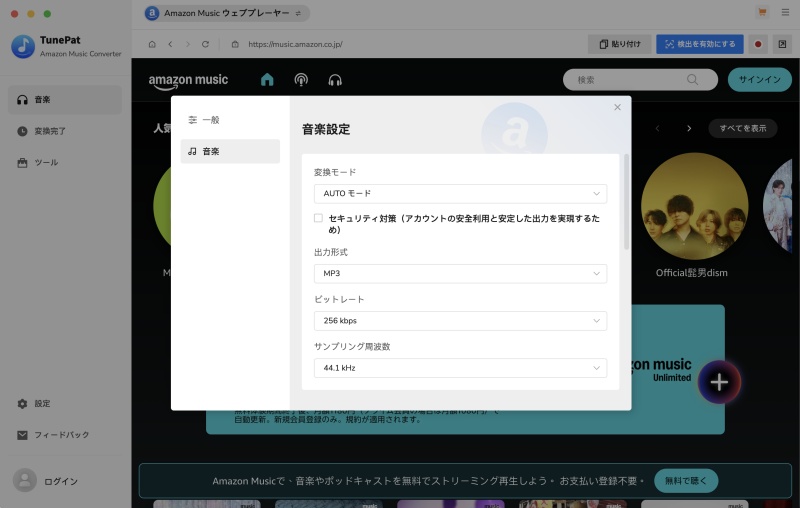Go forward with the forward arrow
The height and width of the screenshot is (508, 800).
[188, 44]
